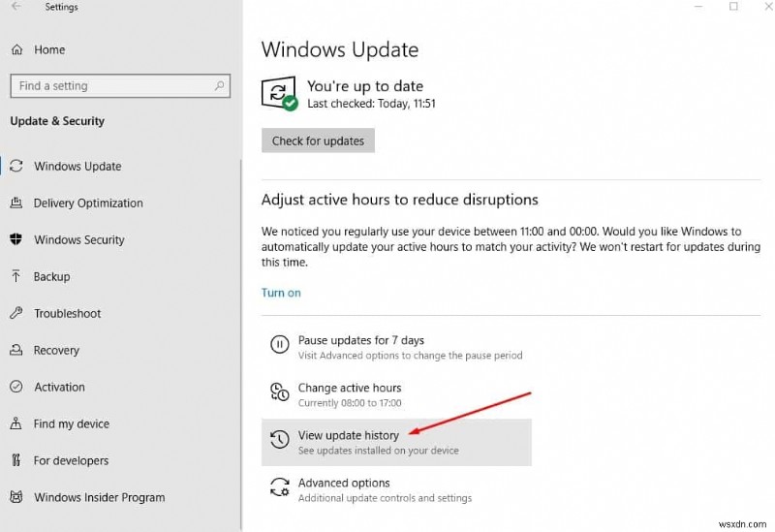The image size is (775, 532).
Task: Click the search magnifier icon
Action: click(x=219, y=85)
